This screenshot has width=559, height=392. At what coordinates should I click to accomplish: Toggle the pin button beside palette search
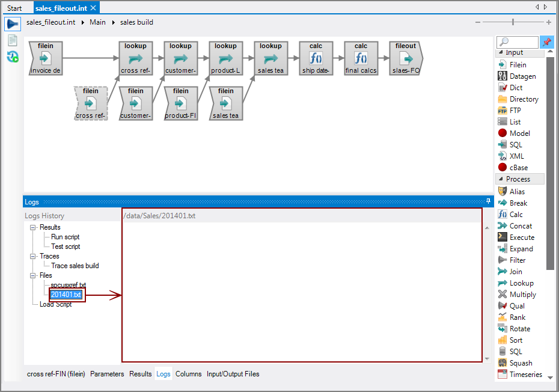point(546,42)
